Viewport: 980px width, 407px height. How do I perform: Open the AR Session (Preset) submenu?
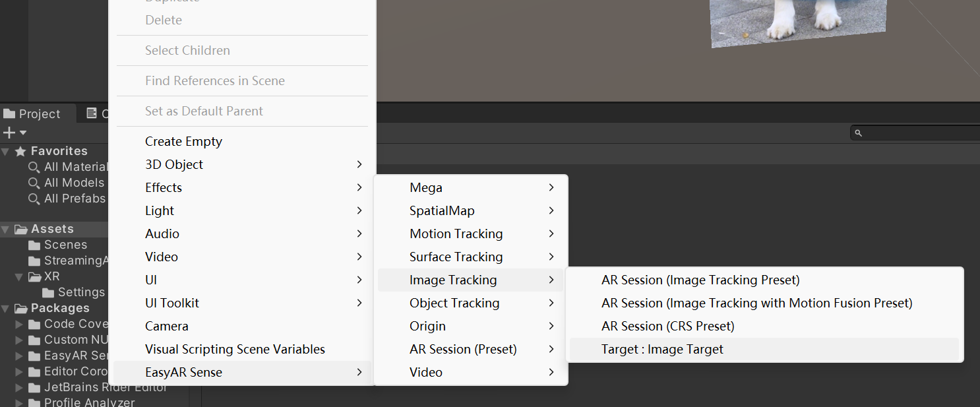click(470, 350)
